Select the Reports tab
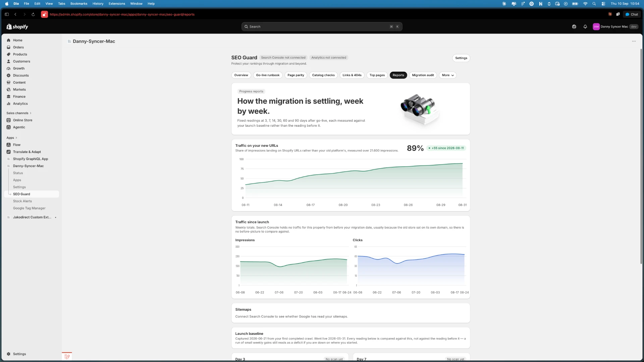The height and width of the screenshot is (362, 644). 398,75
